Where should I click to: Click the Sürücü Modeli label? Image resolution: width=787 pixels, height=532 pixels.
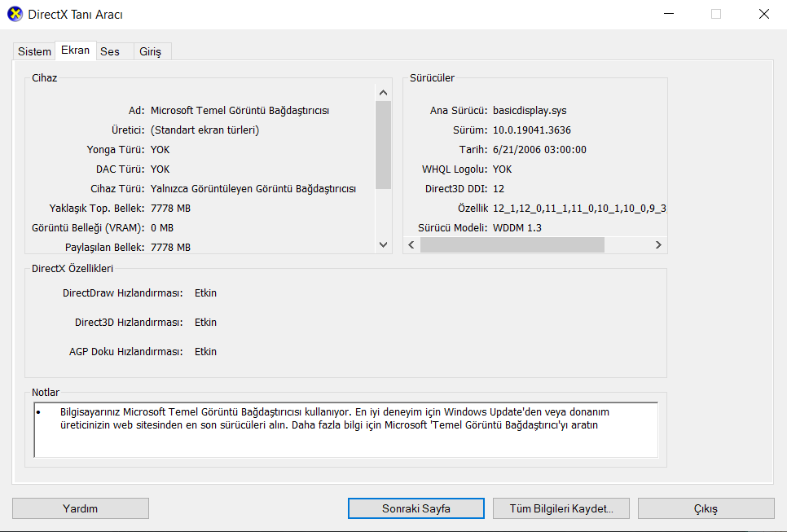[x=453, y=228]
